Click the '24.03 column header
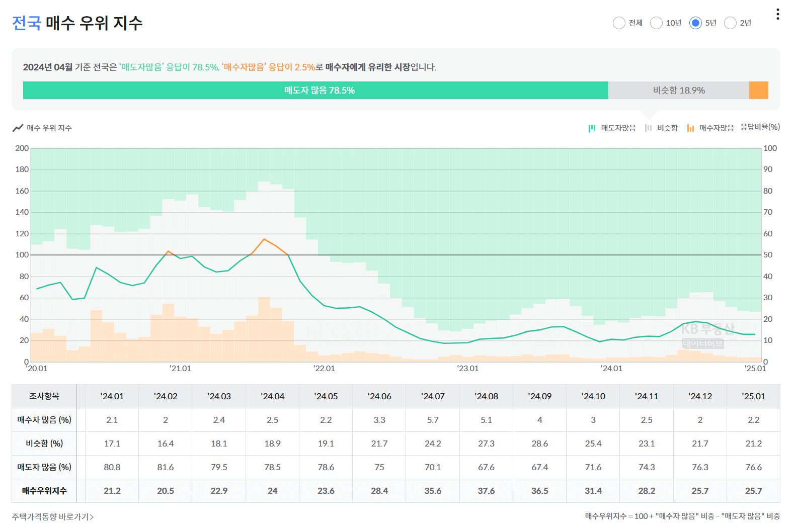 (219, 396)
